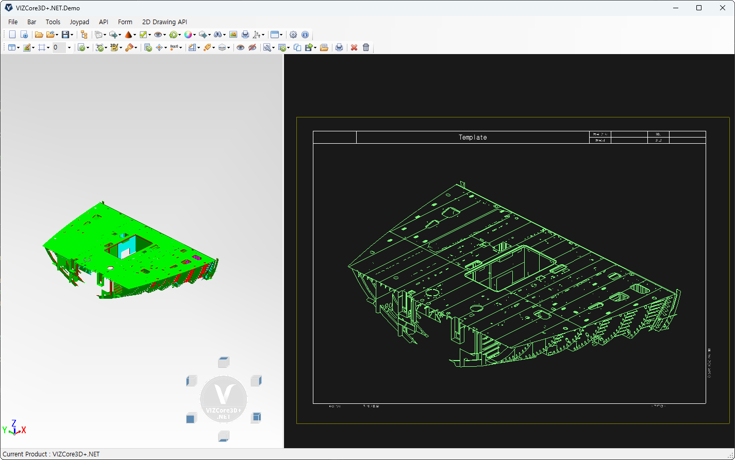735x460 pixels.
Task: Click the printer icon beside the picture icon
Action: click(x=245, y=34)
